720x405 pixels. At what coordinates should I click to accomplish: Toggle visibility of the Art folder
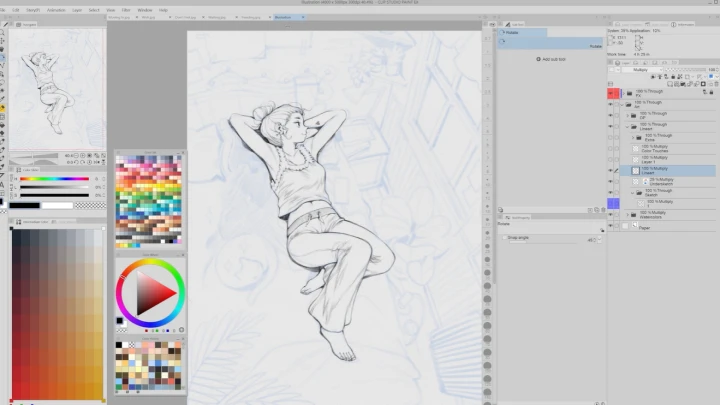pos(610,104)
